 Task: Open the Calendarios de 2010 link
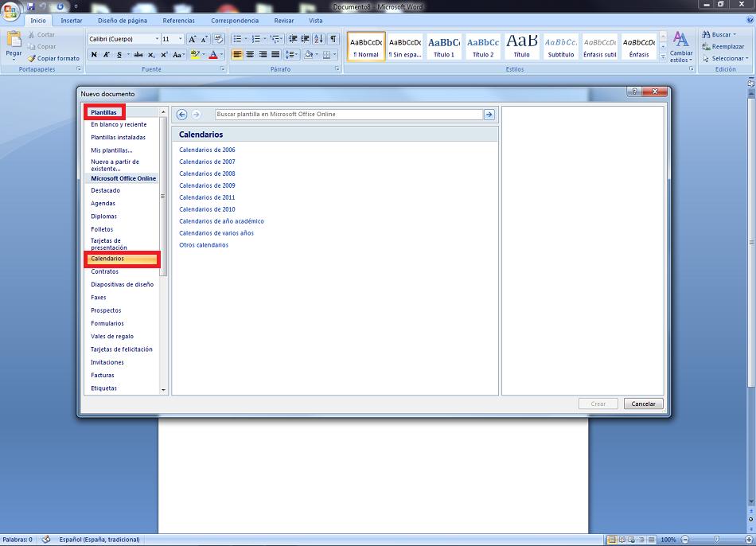point(207,209)
